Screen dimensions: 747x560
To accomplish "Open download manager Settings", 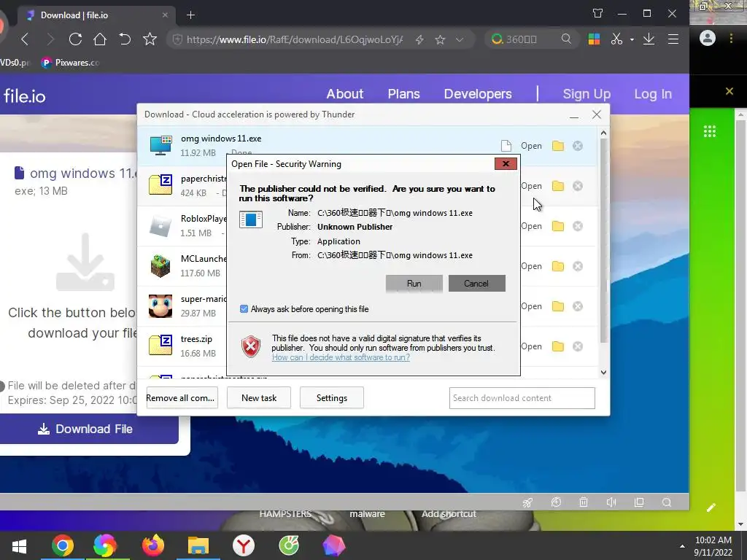I will [x=332, y=397].
